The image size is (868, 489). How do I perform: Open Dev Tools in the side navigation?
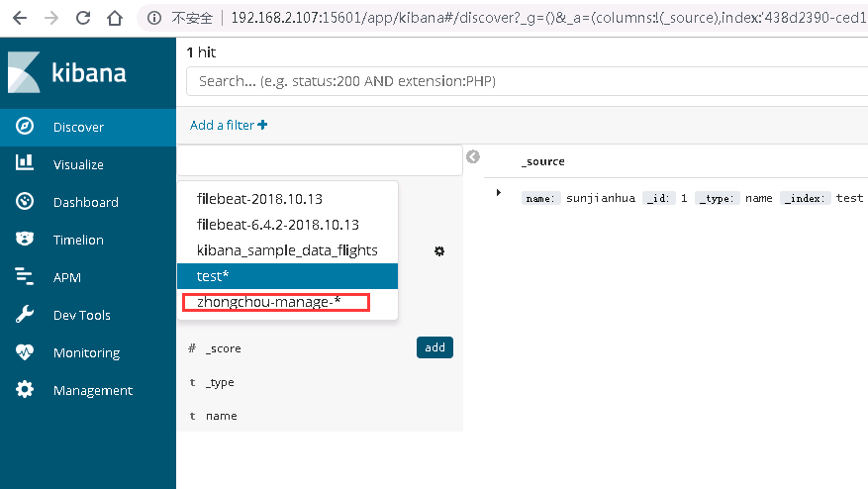tap(88, 316)
